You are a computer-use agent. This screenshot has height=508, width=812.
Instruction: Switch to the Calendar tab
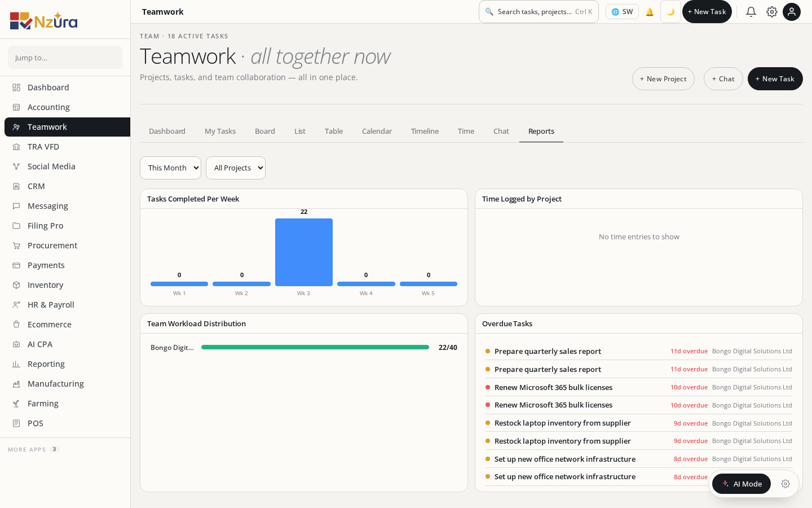[377, 131]
